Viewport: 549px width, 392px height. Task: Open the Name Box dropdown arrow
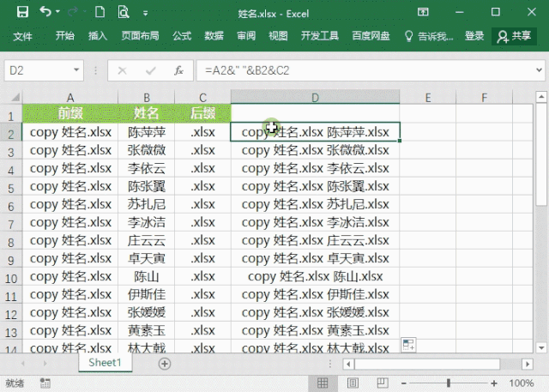pos(76,70)
